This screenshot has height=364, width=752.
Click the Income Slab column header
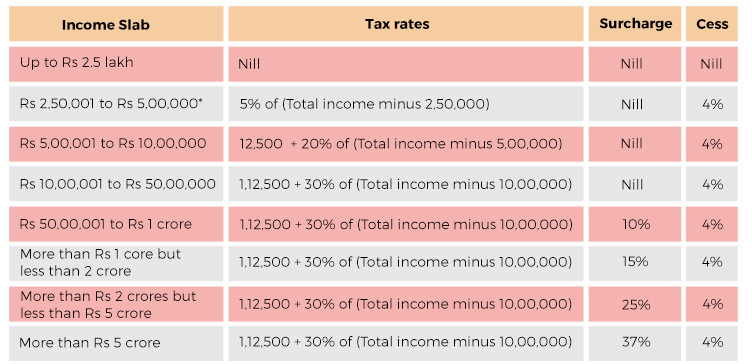click(x=116, y=24)
